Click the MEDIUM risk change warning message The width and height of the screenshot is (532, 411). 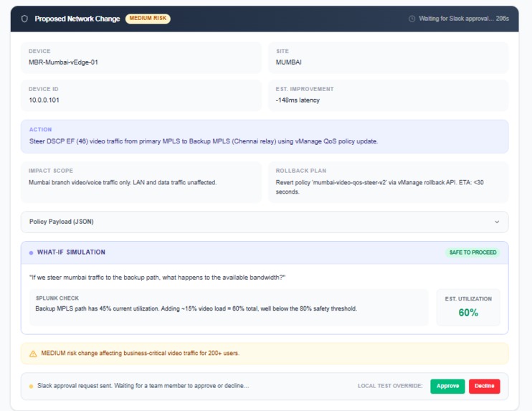[x=140, y=354]
